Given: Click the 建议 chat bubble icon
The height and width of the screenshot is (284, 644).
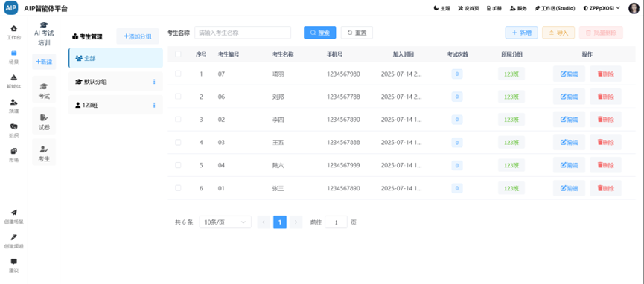Looking at the screenshot, I should (13, 262).
